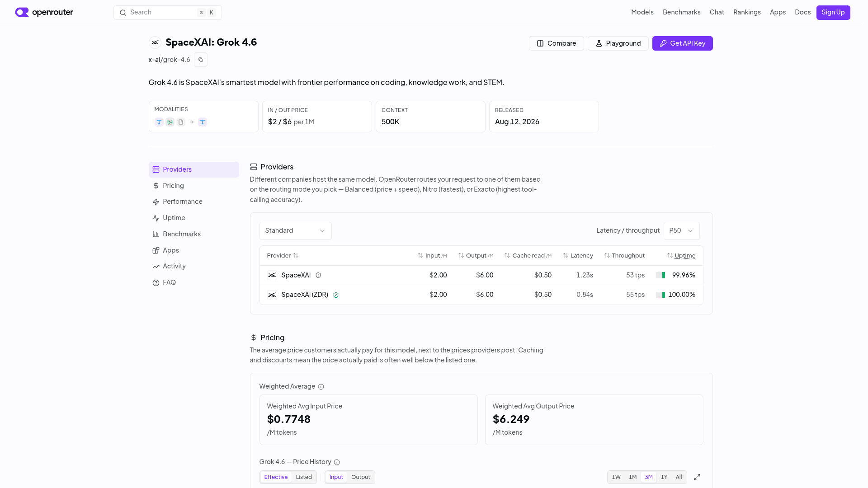Screen dimensions: 868x488
Task: Select the All time range
Action: (679, 477)
